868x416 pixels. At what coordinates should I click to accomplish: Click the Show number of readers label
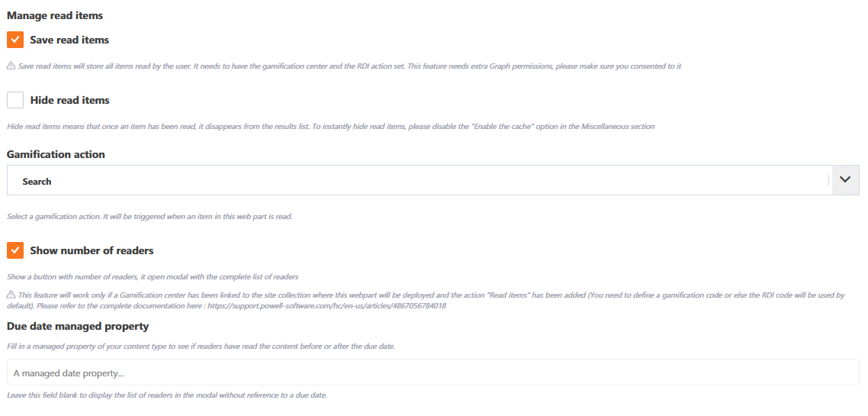click(x=92, y=250)
